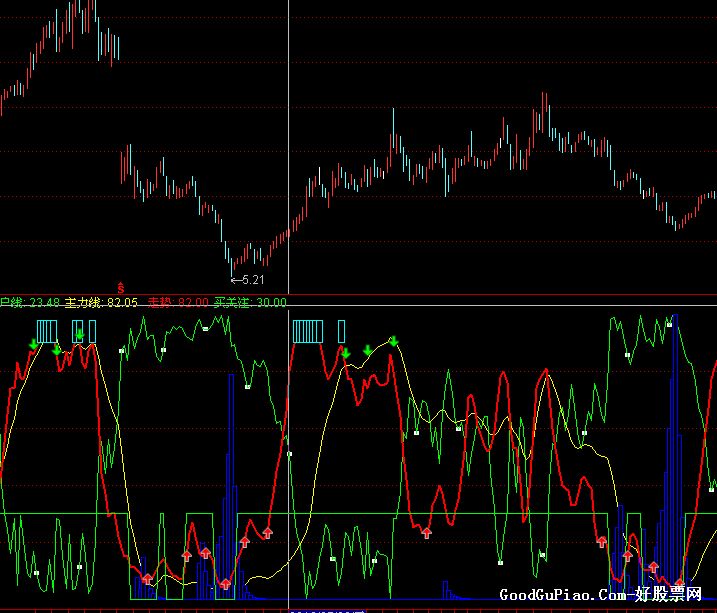The height and width of the screenshot is (613, 717).
Task: Select the 买关注: 30.00 indicator label
Action: click(250, 303)
